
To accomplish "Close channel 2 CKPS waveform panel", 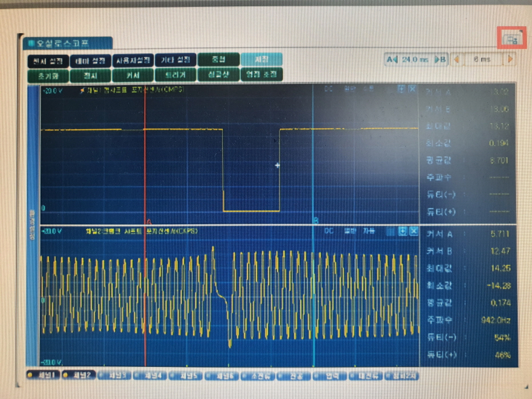I will (x=413, y=231).
